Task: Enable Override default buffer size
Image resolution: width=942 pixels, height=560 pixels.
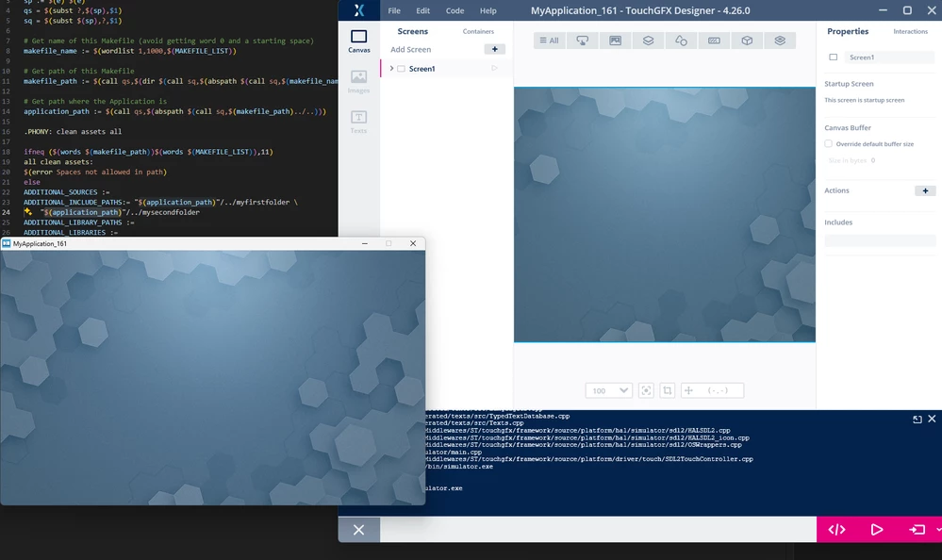Action: point(829,143)
